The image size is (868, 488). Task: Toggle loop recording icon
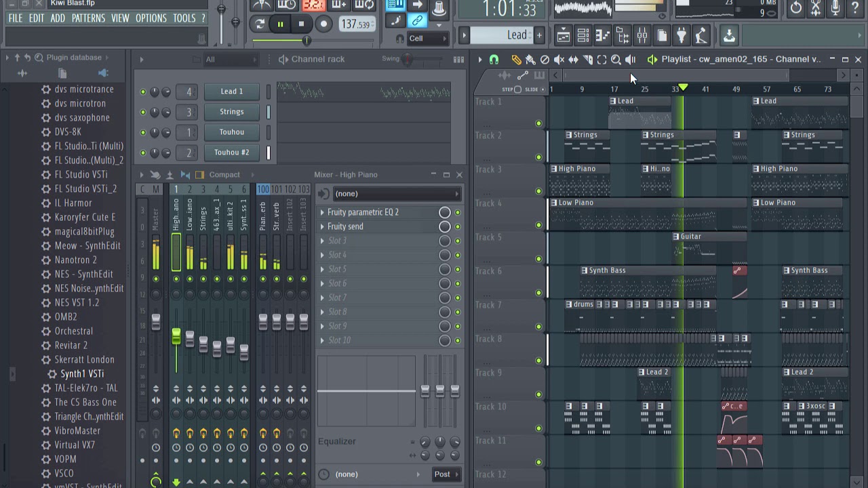click(365, 5)
